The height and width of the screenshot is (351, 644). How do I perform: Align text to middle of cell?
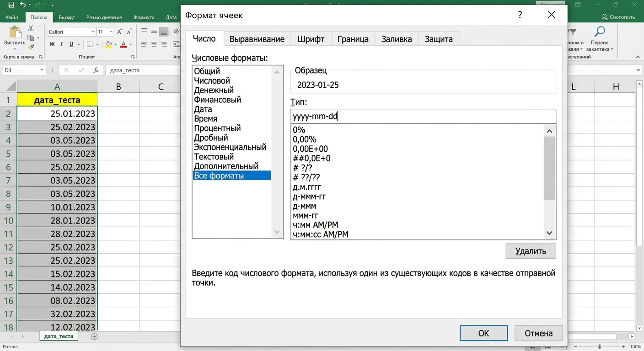click(x=154, y=31)
